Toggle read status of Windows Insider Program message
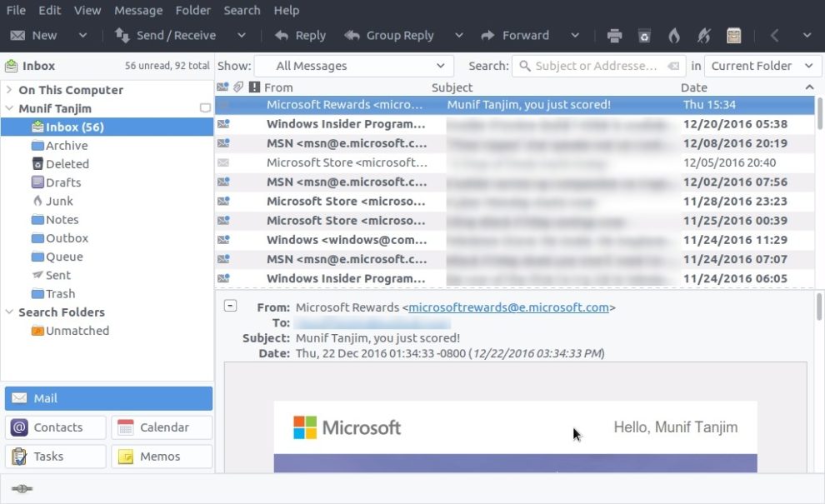The width and height of the screenshot is (825, 504). [x=223, y=124]
